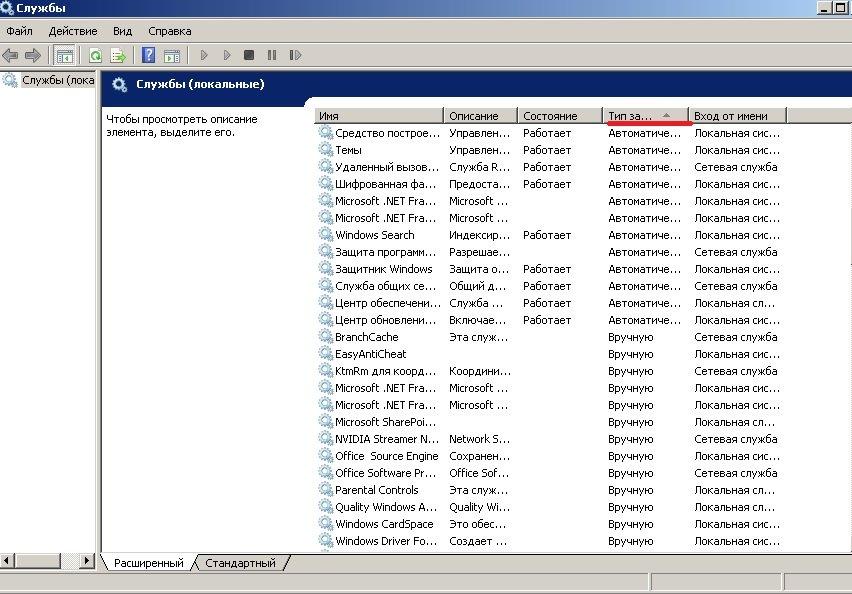
Task: Click the gear icon beside Темы
Action: pyautogui.click(x=325, y=149)
